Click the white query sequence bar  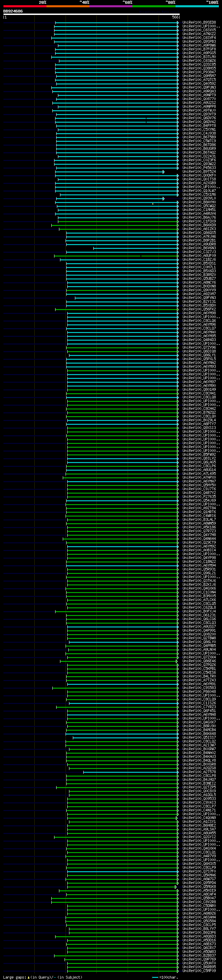91,14
